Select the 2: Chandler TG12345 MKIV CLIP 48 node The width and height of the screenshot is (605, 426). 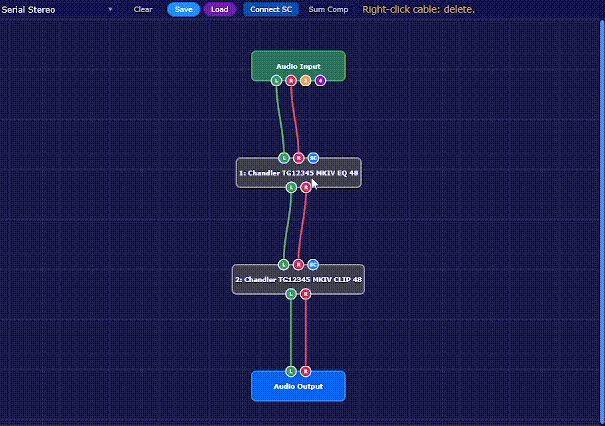pos(298,279)
